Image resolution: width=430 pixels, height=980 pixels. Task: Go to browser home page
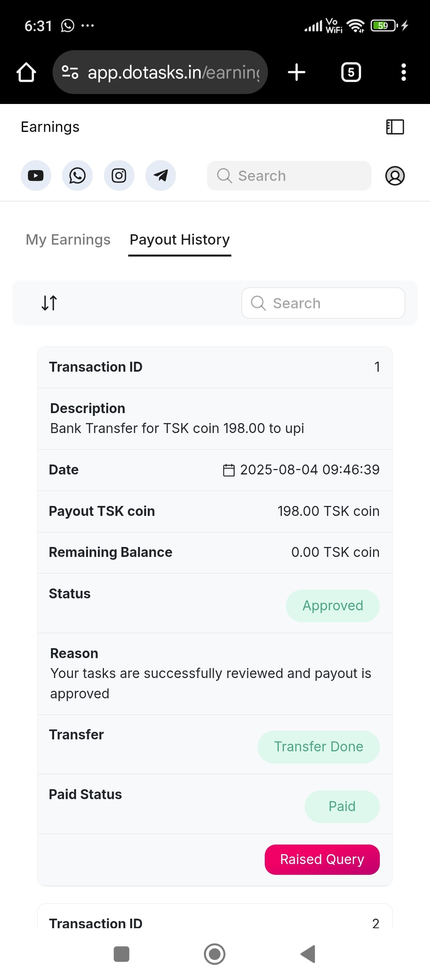point(26,72)
